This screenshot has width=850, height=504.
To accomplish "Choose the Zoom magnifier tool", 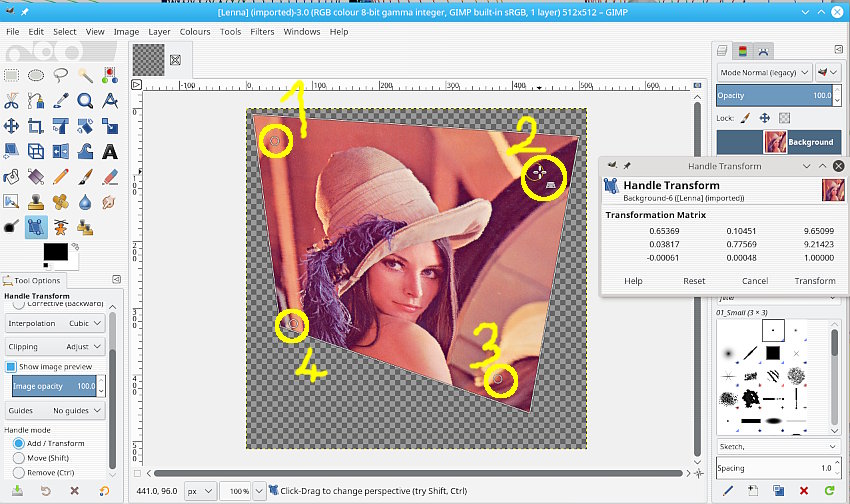I will pos(86,100).
